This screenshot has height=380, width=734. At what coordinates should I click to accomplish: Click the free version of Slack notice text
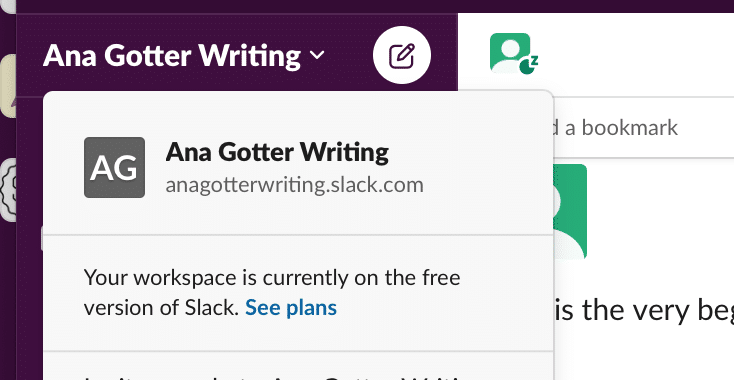272,293
